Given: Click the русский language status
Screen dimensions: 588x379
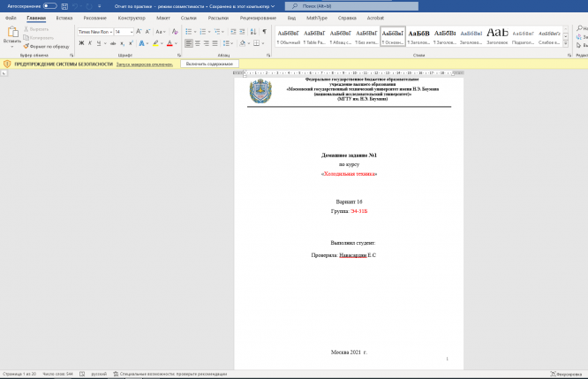Looking at the screenshot, I should click(99, 374).
